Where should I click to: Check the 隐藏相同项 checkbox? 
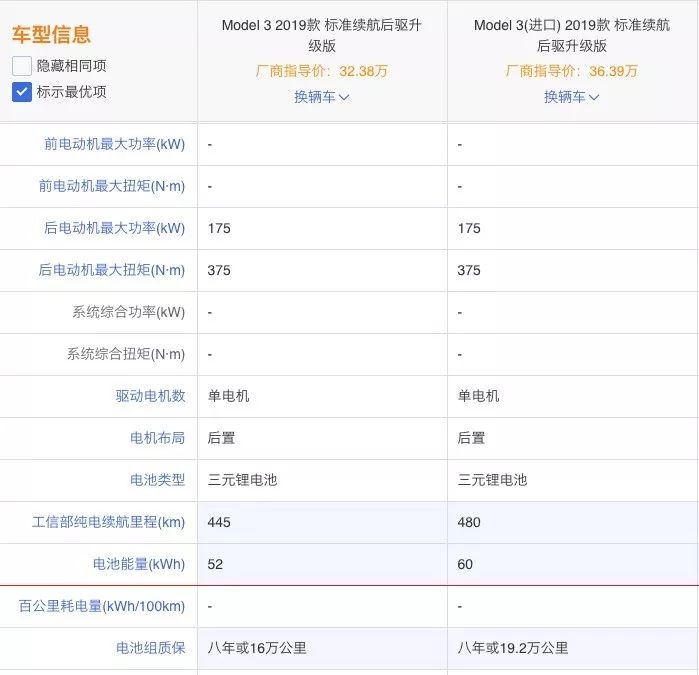[x=22, y=66]
